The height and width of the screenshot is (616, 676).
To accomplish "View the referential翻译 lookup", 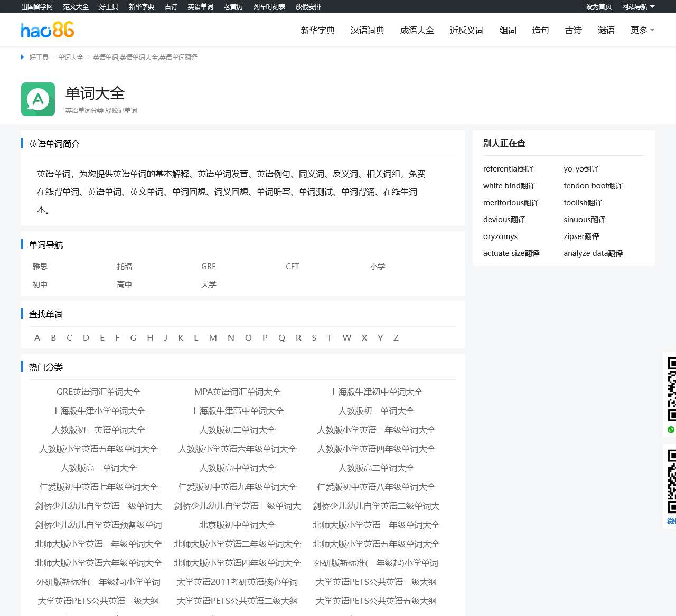I will click(509, 169).
